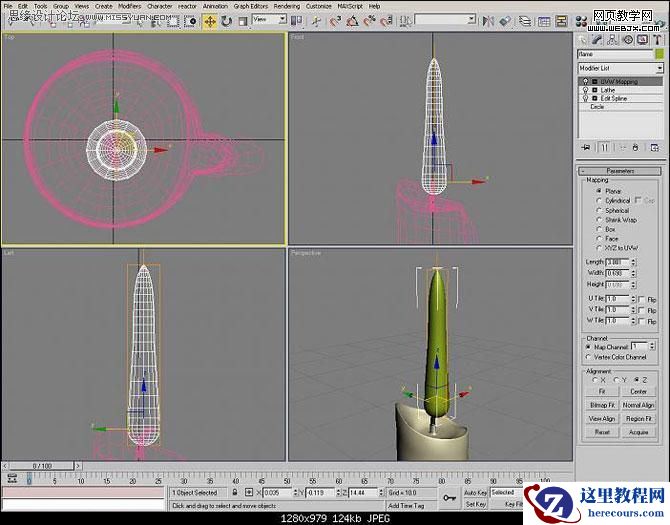
Task: Open the Modifier List dropdown
Action: tap(620, 68)
